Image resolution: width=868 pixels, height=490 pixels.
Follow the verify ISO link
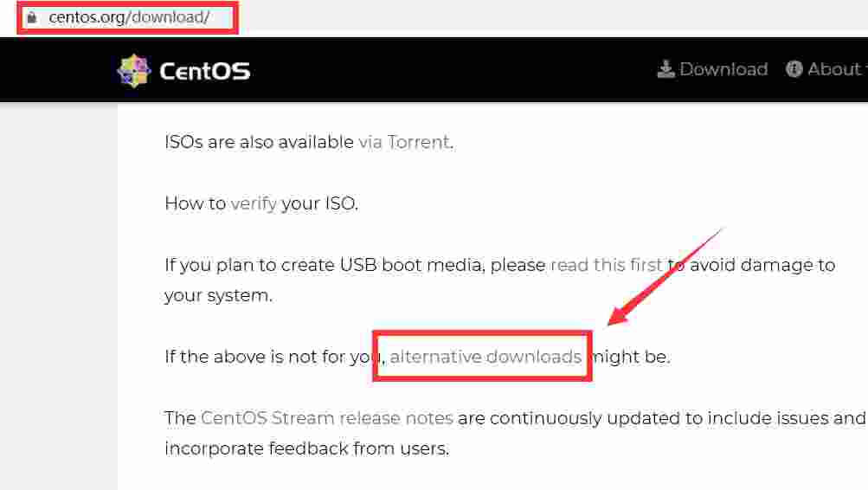click(x=254, y=203)
